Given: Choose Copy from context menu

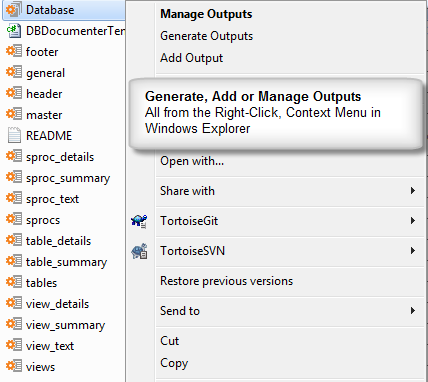Looking at the screenshot, I should pos(174,363).
